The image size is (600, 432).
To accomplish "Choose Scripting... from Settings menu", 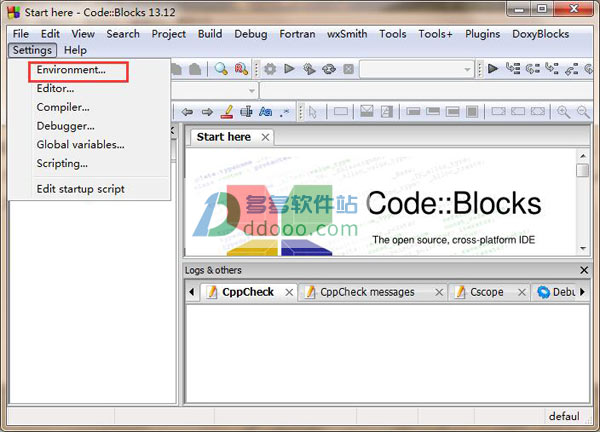I will [x=62, y=163].
